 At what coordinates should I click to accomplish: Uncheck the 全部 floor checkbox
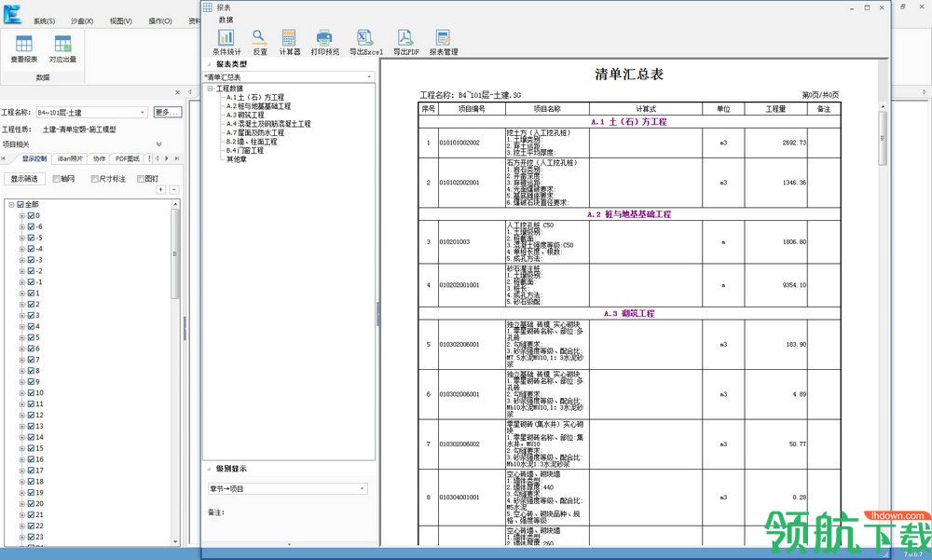click(21, 204)
